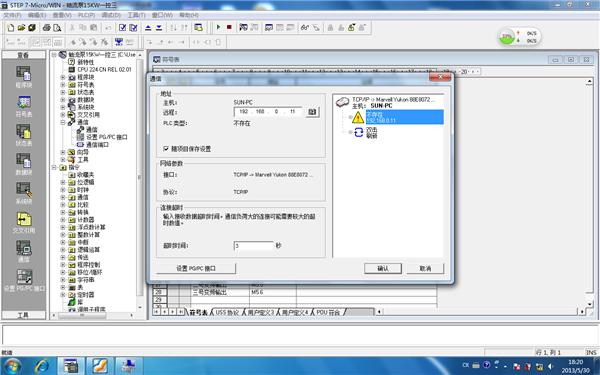Image resolution: width=600 pixels, height=375 pixels.
Task: Toggle the 随项目保存设置 checkbox
Action: [166, 148]
